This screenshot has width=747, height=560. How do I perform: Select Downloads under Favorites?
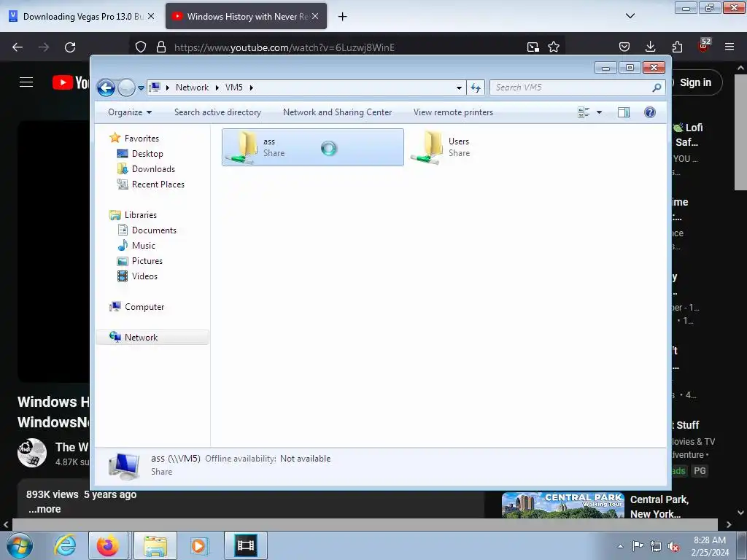[x=153, y=169]
